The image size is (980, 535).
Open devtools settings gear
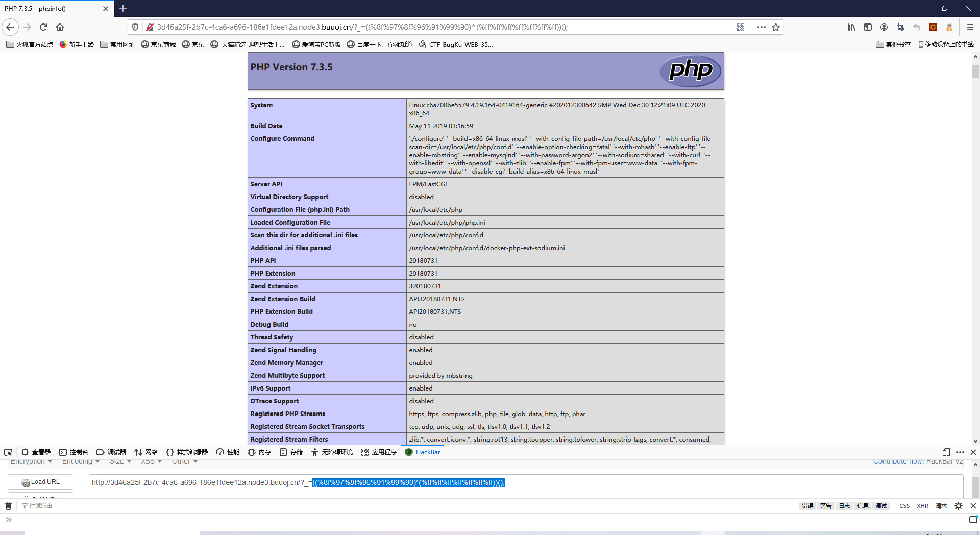coord(958,505)
